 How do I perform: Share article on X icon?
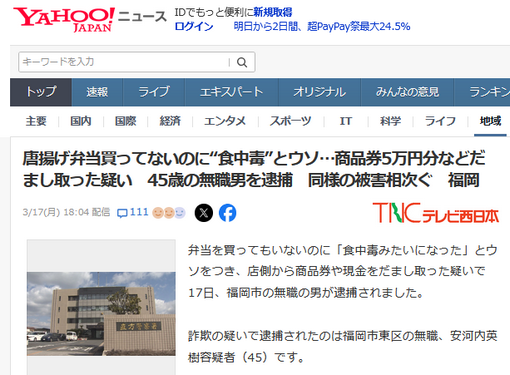(x=204, y=213)
